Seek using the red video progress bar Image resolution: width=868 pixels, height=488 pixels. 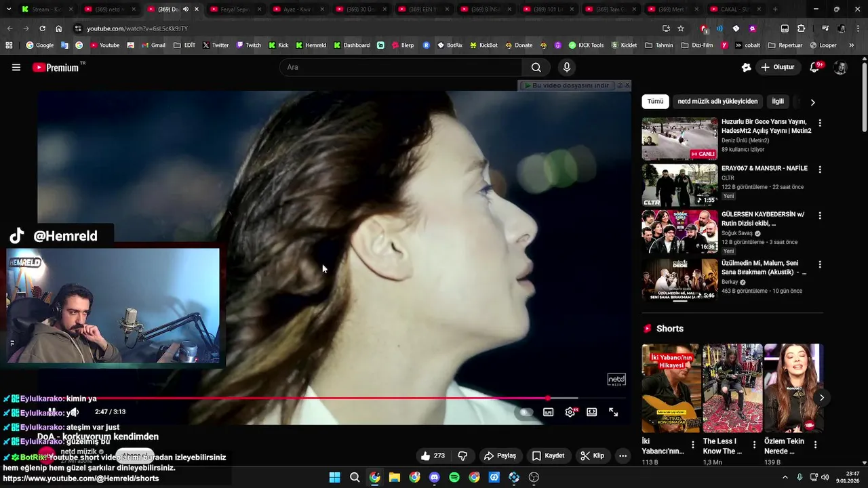pos(334,399)
